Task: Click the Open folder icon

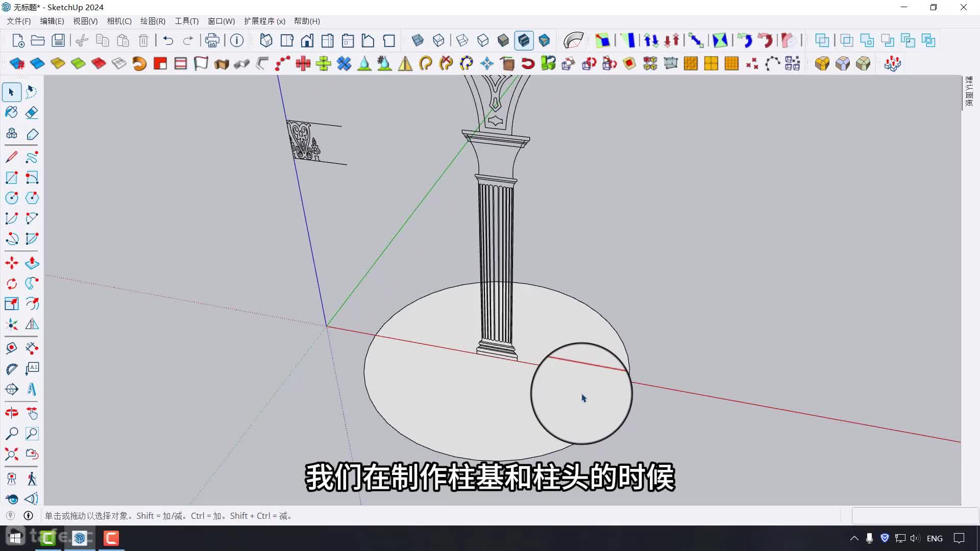Action: (38, 40)
